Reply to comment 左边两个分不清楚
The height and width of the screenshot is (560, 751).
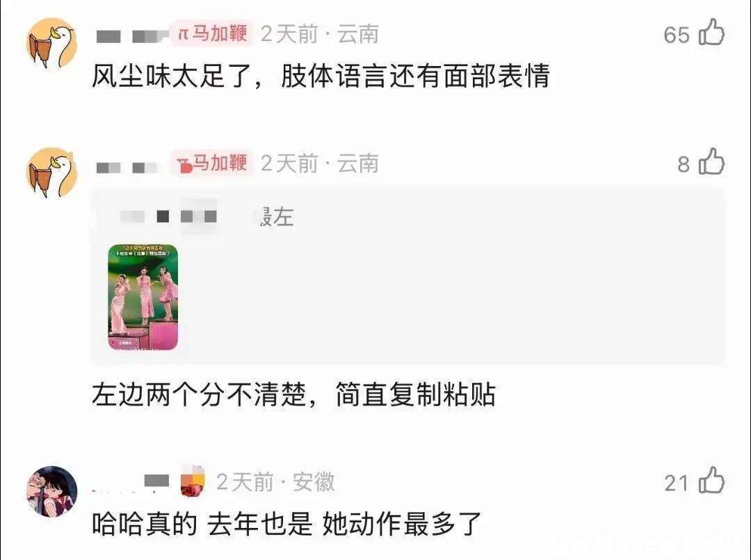coord(293,395)
